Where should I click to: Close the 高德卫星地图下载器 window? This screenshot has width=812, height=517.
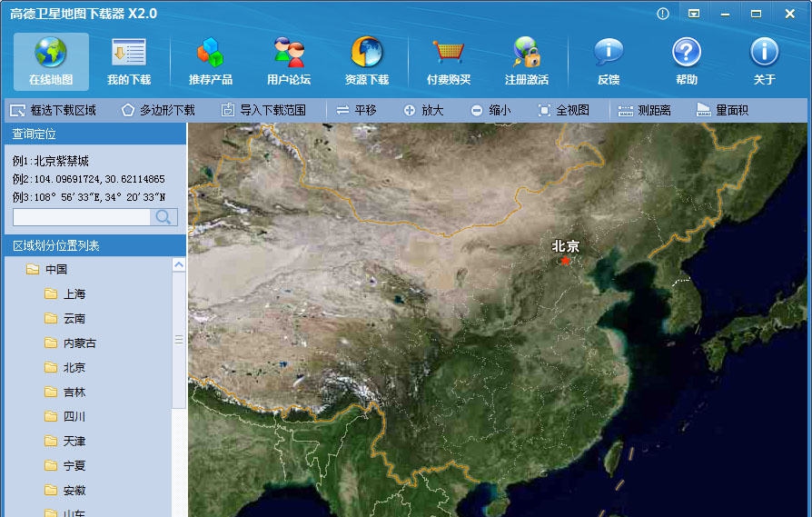click(x=789, y=14)
